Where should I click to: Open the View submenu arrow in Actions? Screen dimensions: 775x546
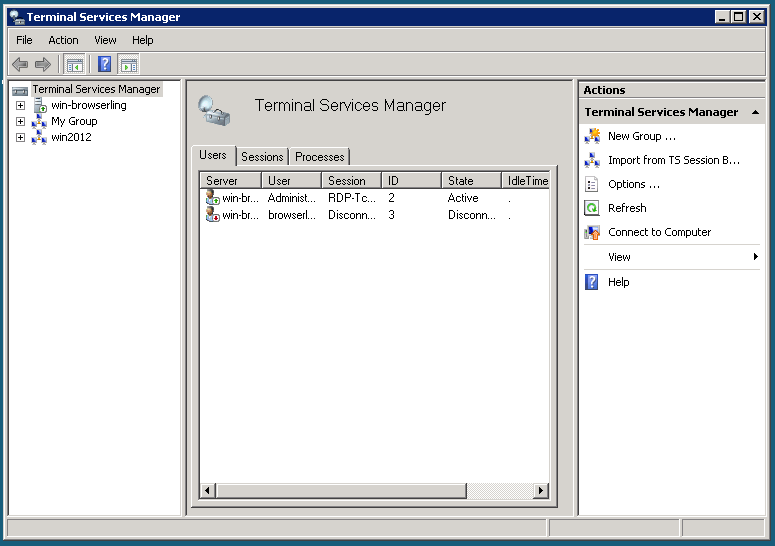coord(755,256)
